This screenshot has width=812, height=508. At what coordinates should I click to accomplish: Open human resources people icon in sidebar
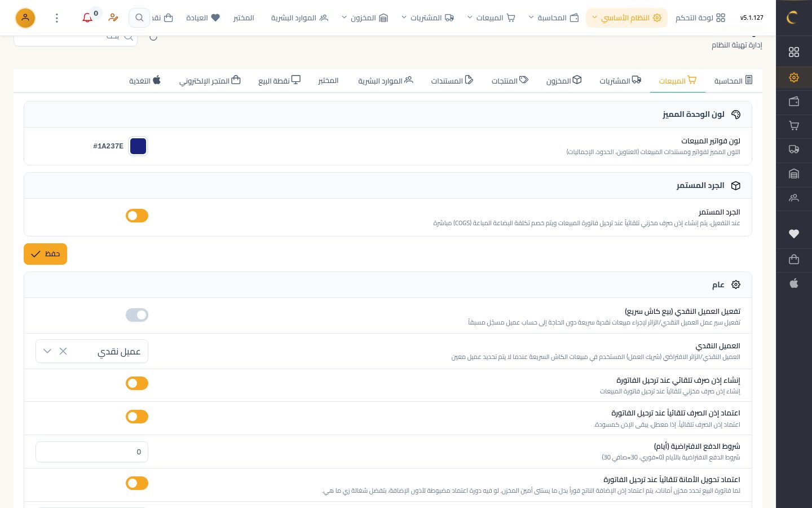point(794,198)
